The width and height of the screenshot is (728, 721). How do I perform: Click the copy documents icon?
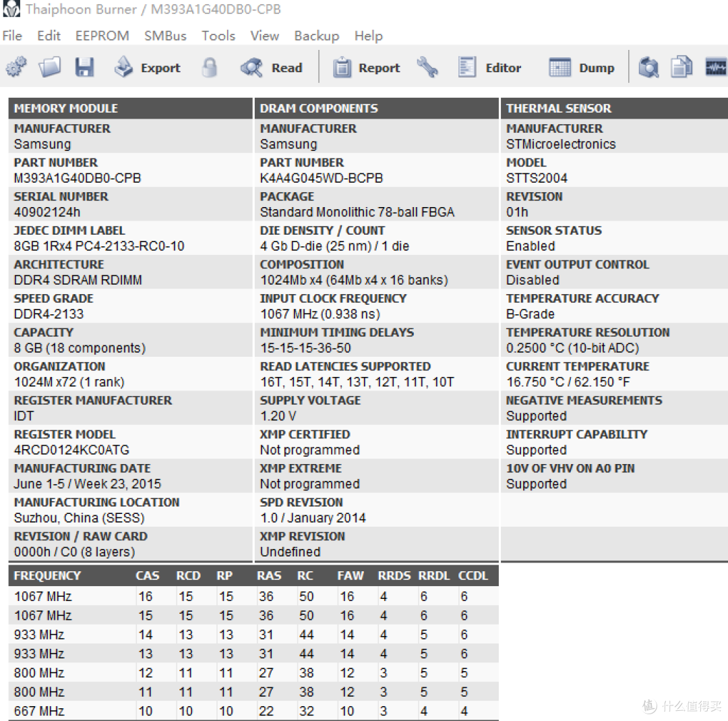[x=681, y=67]
